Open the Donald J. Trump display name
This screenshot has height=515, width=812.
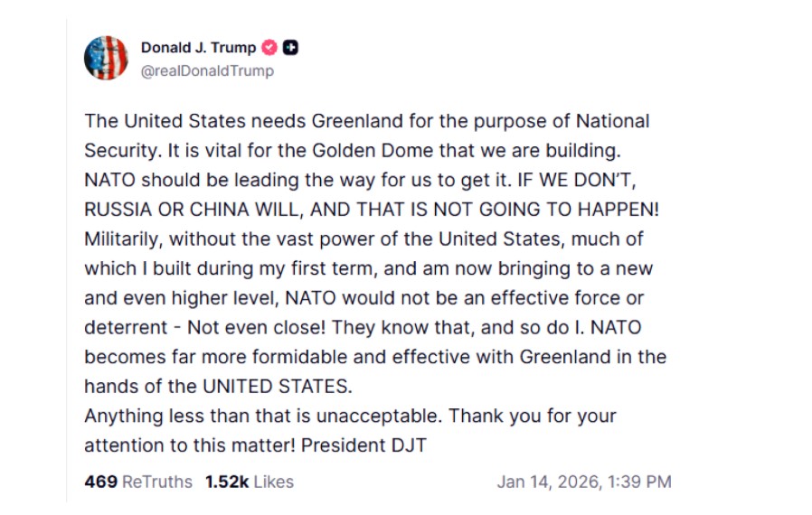coord(198,48)
